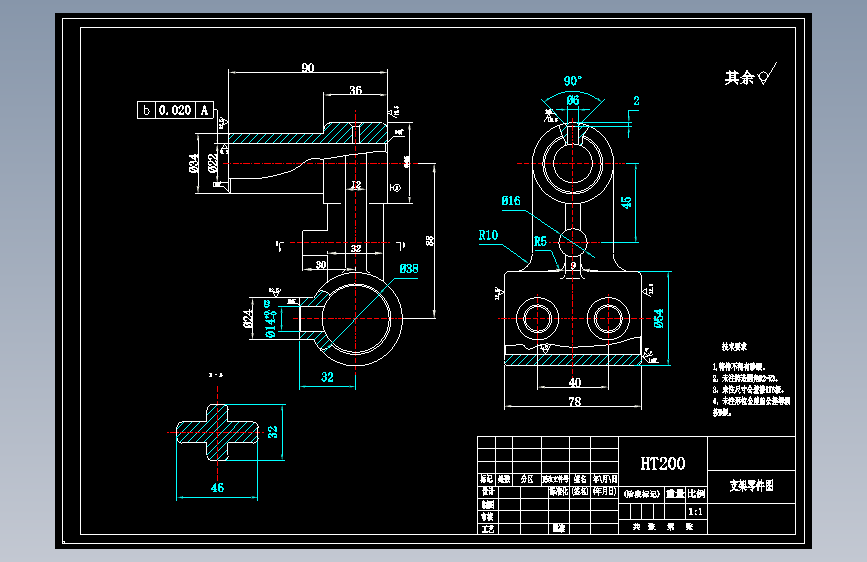The image size is (867, 562).
Task: Select "32" dimension of cross-shaped section view
Action: [273, 432]
